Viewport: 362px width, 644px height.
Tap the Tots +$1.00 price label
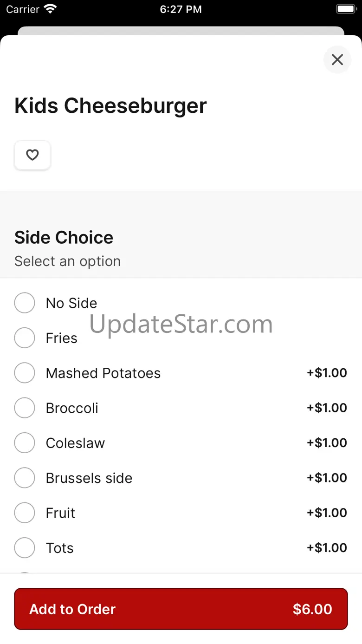coord(327,548)
